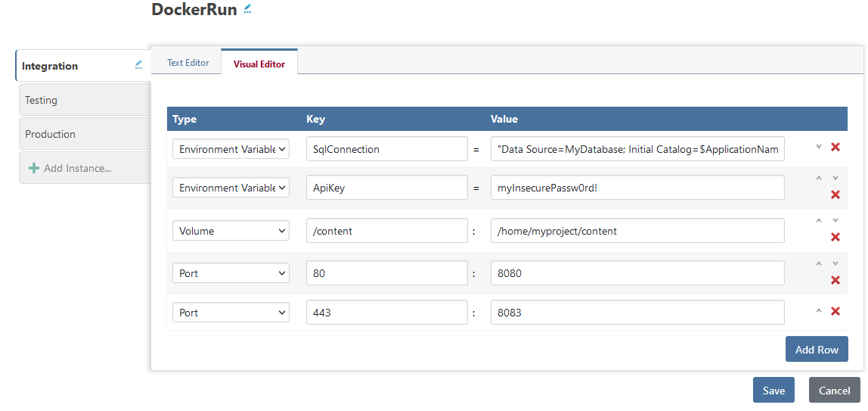Remove the ApiKey environment variable row
Screen dimensions: 868x411
click(835, 195)
